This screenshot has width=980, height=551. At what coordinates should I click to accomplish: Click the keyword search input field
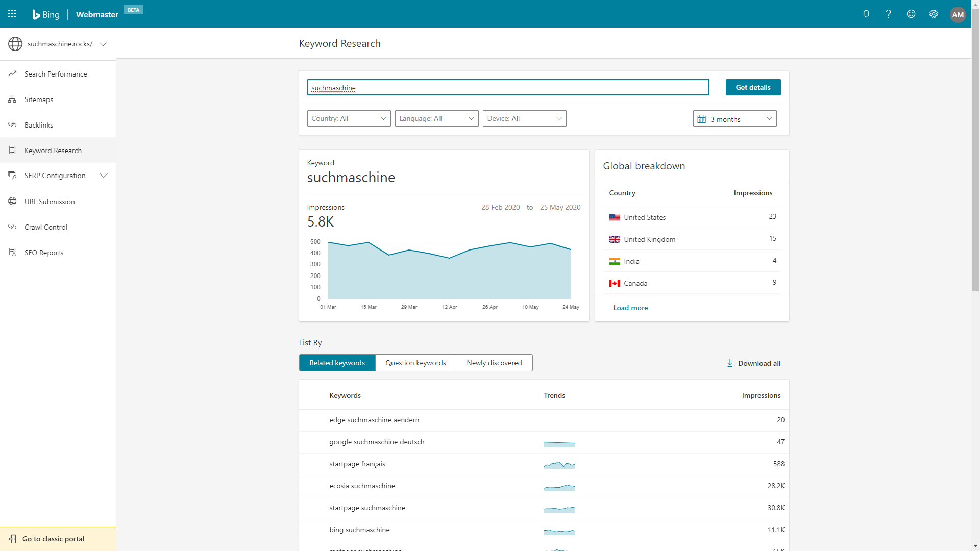coord(508,87)
